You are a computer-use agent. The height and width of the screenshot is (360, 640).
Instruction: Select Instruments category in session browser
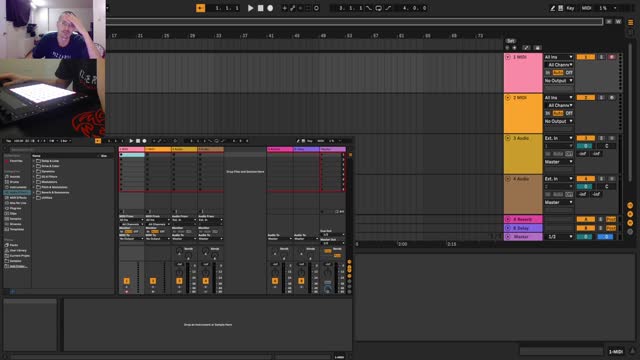coord(18,187)
